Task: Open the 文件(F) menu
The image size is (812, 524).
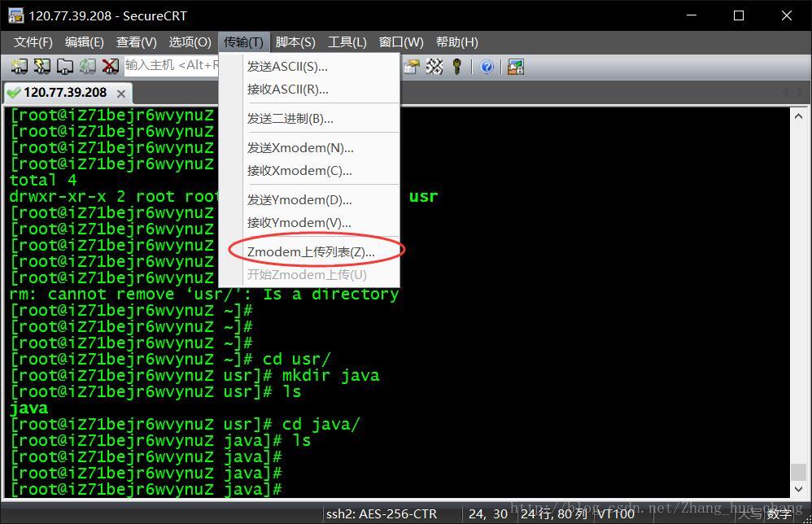Action: [33, 42]
